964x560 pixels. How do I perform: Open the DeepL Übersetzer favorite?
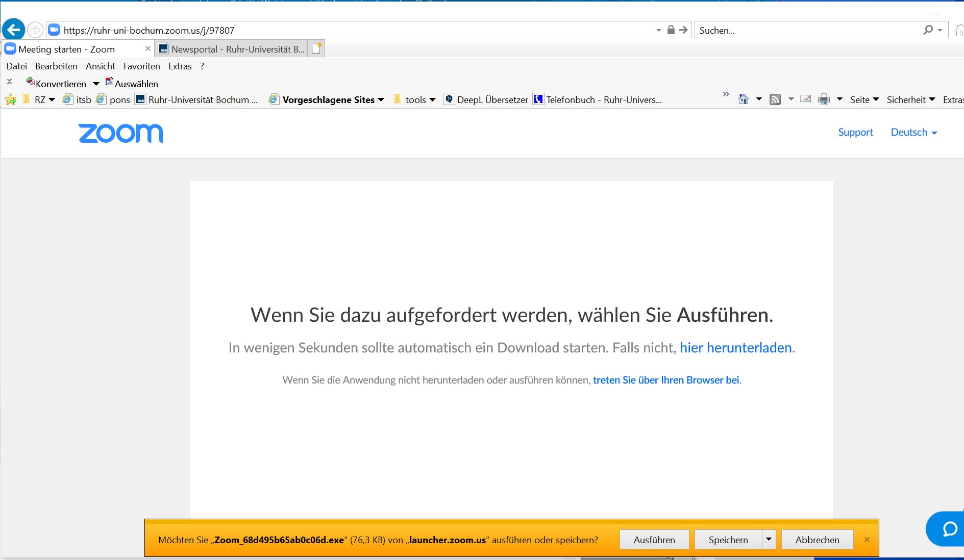click(x=486, y=99)
